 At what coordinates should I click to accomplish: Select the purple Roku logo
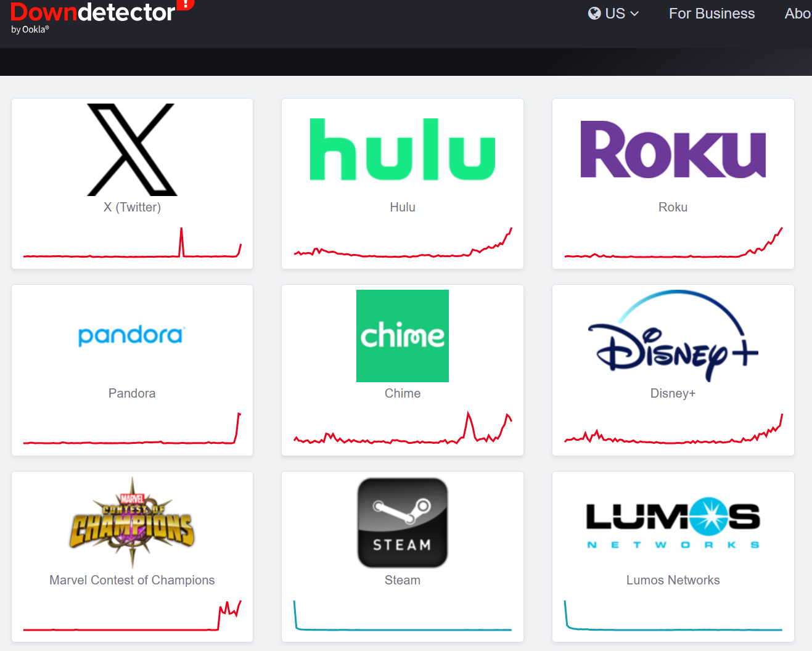coord(673,150)
